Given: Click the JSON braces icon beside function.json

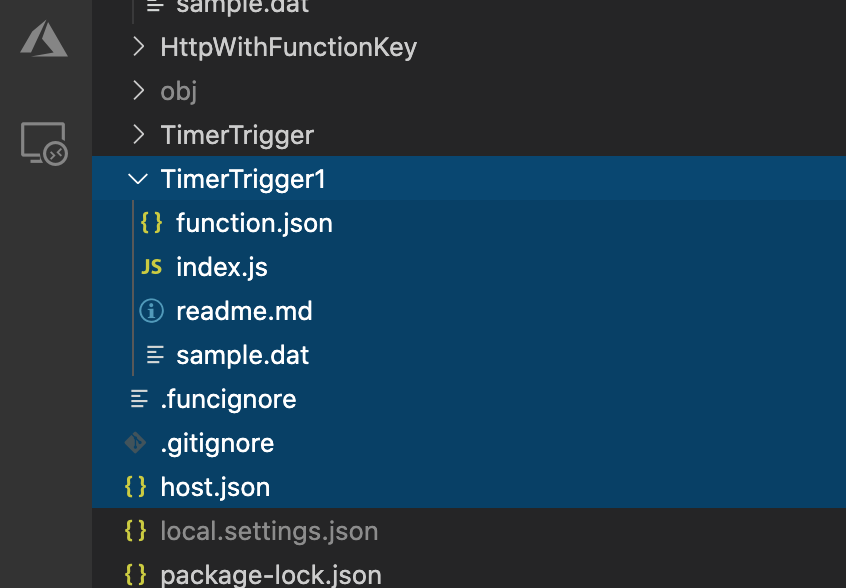Looking at the screenshot, I should (151, 223).
